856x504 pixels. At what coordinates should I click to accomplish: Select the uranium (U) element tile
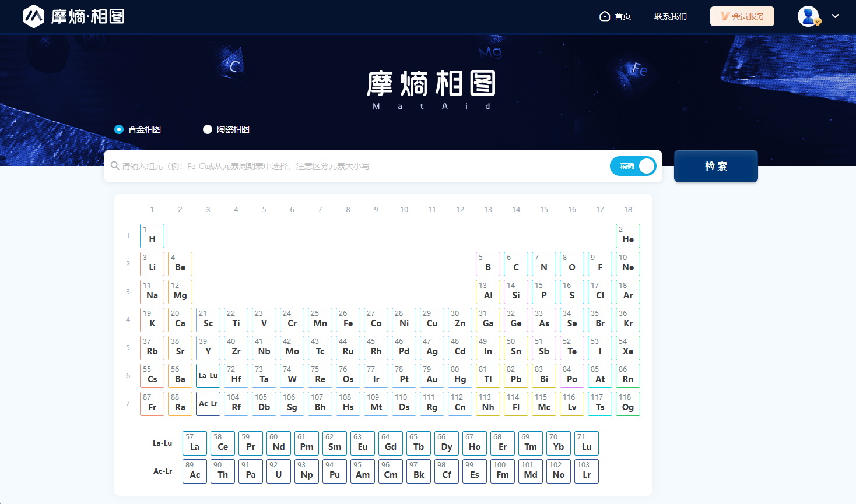pos(279,471)
